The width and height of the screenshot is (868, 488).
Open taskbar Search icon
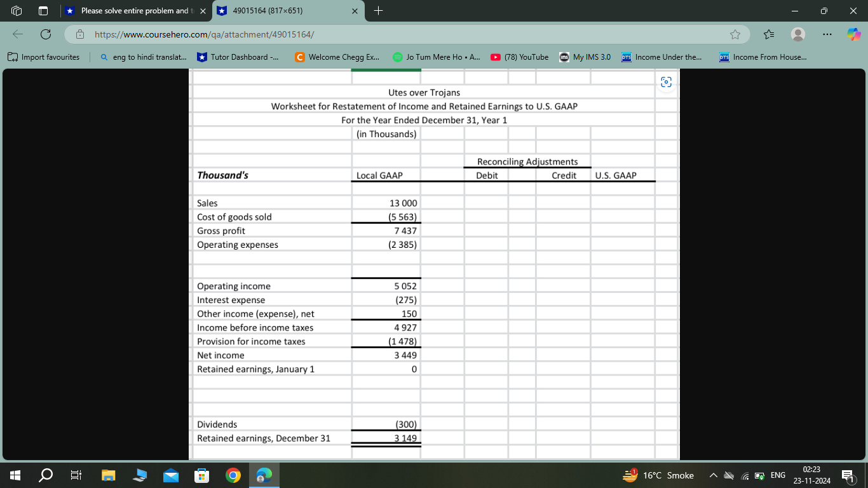[x=46, y=475]
